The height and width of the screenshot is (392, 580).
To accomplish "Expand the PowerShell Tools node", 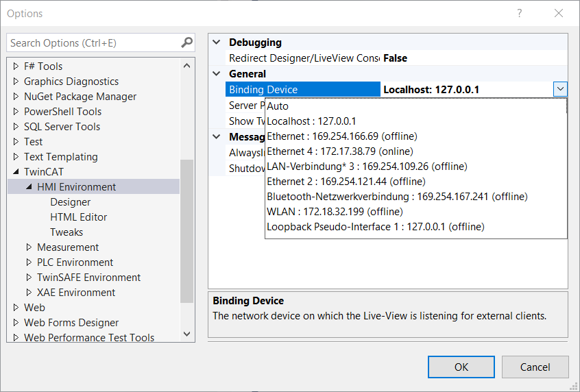I will coord(16,111).
